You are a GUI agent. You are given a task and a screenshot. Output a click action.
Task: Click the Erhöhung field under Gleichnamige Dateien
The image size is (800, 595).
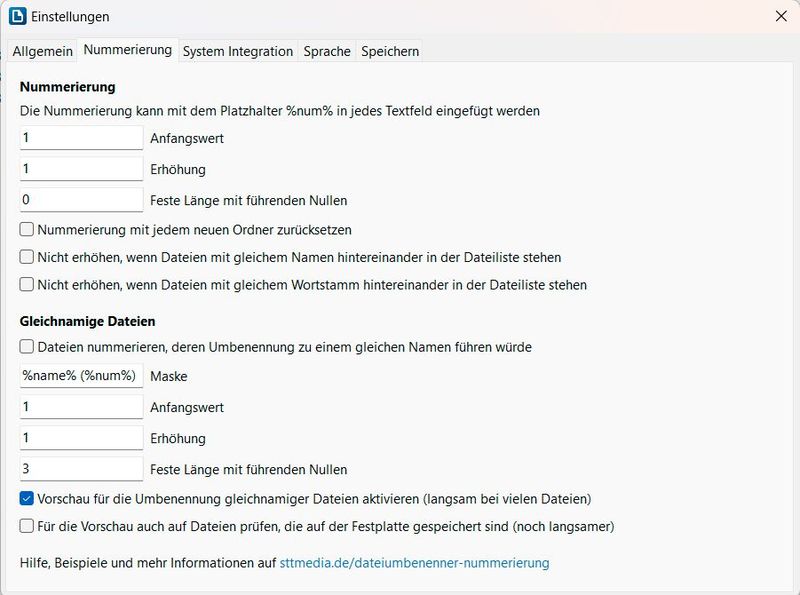tap(80, 438)
